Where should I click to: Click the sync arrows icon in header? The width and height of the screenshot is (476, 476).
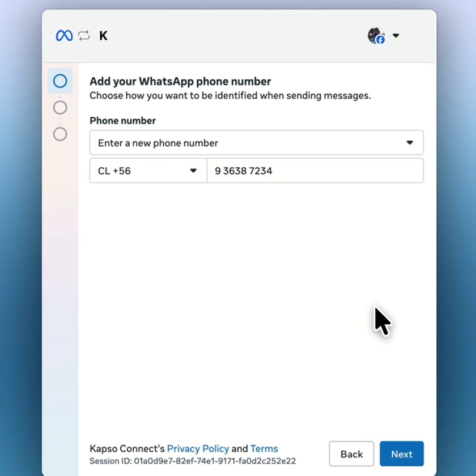84,36
